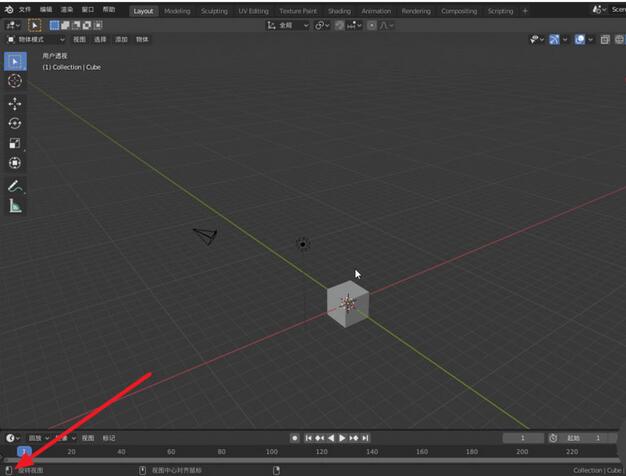The width and height of the screenshot is (626, 476).
Task: Open the 帮助 (Help) menu
Action: tap(109, 10)
